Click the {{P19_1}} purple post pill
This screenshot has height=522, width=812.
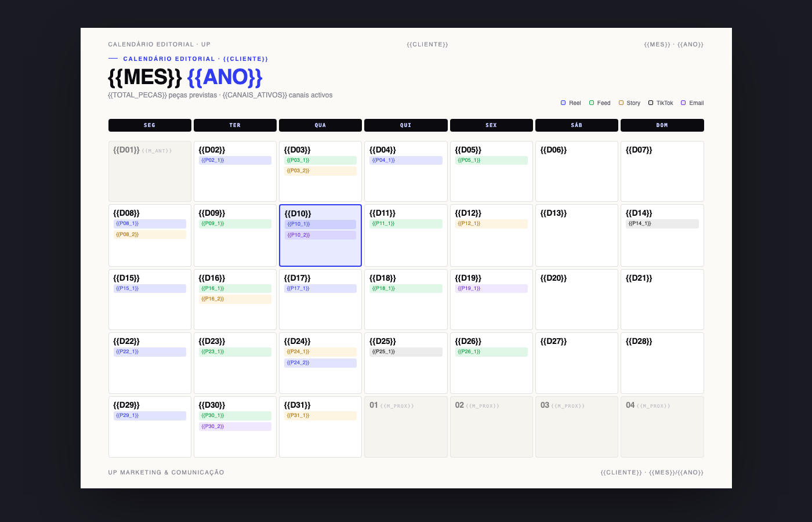491,288
